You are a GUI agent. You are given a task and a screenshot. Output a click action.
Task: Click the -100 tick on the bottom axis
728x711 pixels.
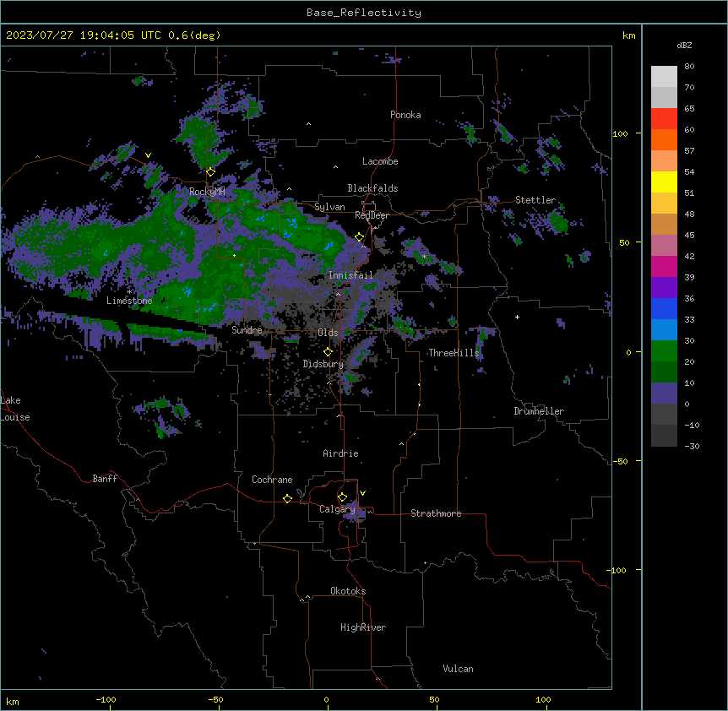[106, 699]
